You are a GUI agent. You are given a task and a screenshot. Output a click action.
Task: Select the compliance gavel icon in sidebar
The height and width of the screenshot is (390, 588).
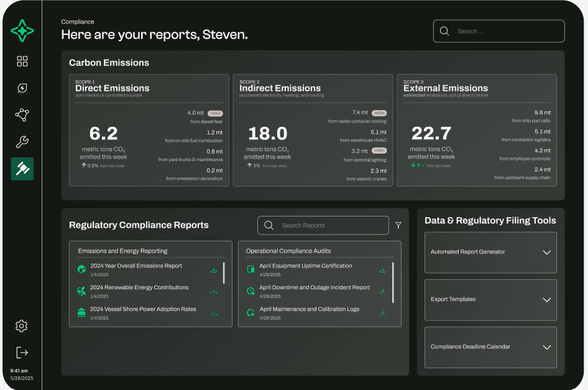[x=22, y=169]
